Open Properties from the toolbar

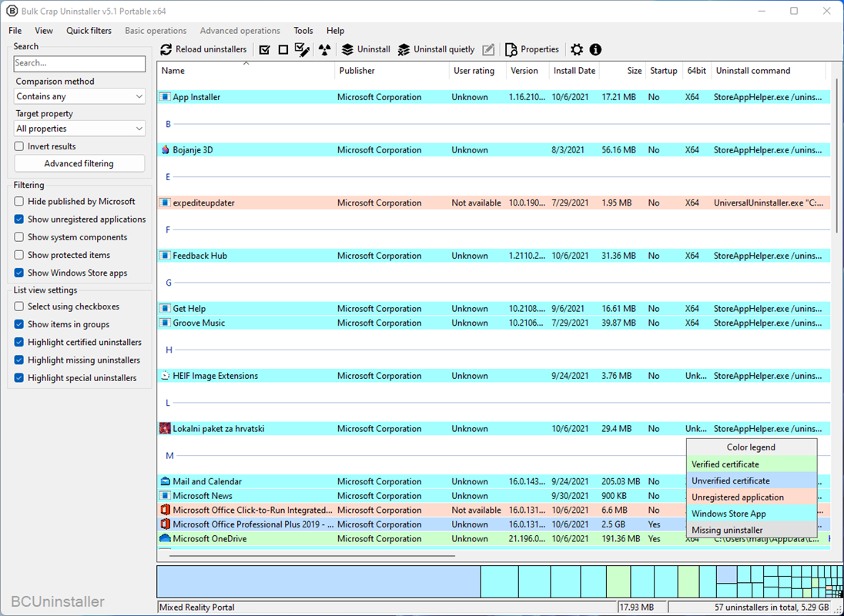[532, 49]
